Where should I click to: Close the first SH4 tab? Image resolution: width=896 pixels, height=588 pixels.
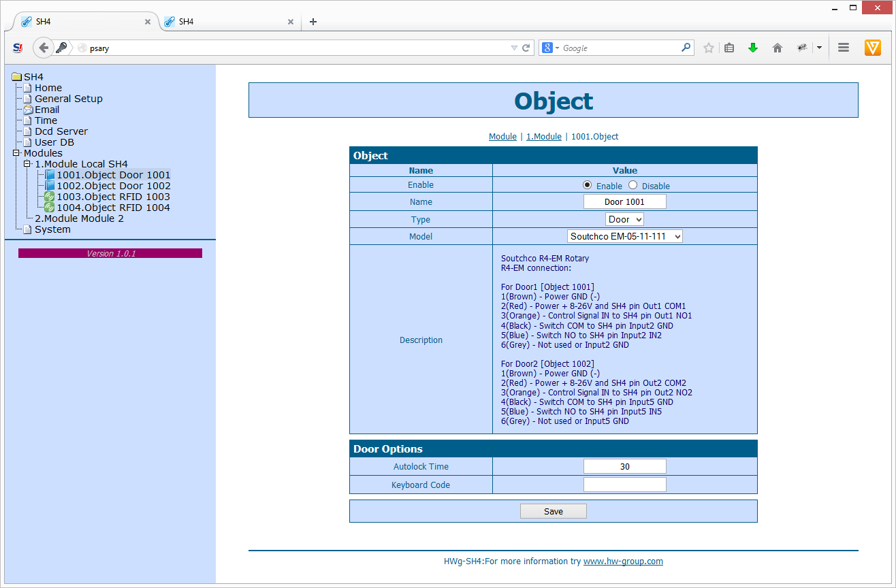(148, 22)
